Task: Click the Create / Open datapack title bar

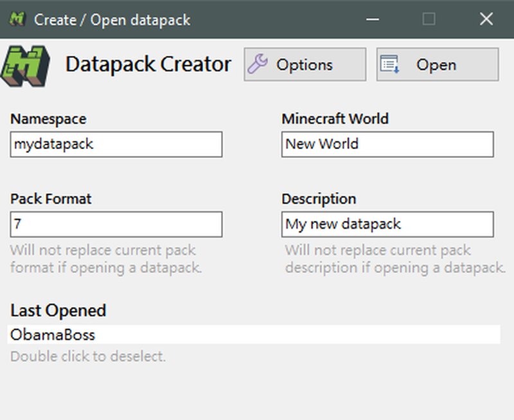Action: (112, 20)
